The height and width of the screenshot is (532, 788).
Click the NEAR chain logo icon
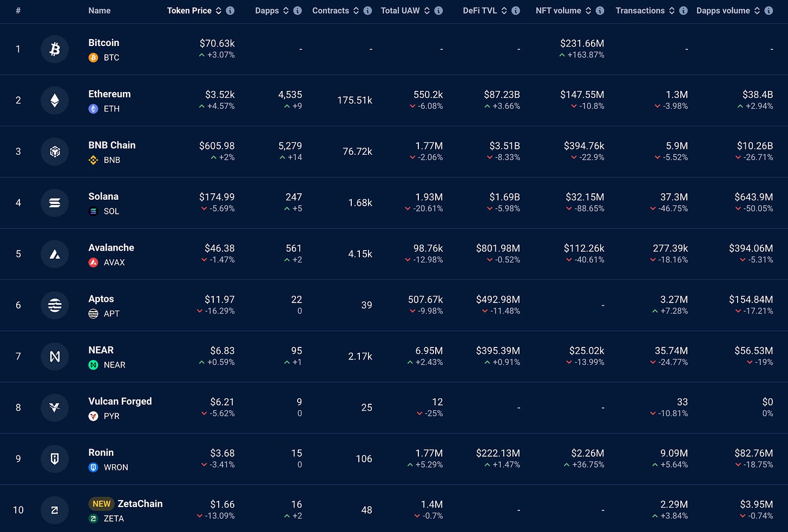click(x=55, y=356)
